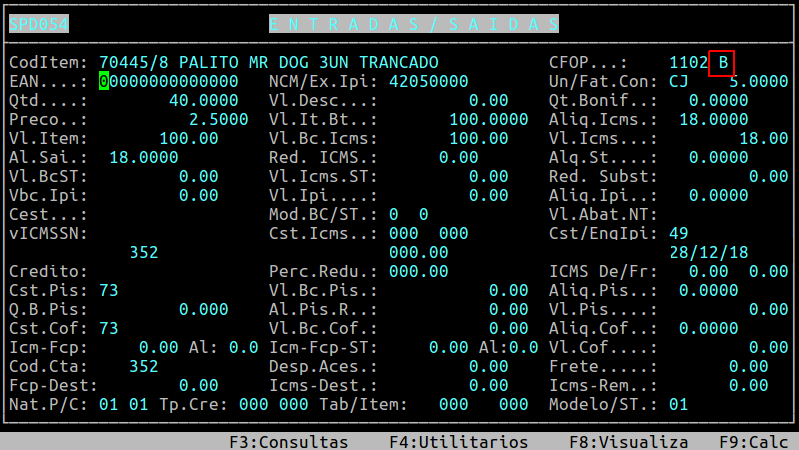This screenshot has height=450, width=799.
Task: Click the Cst.Cof value 73
Action: [109, 328]
